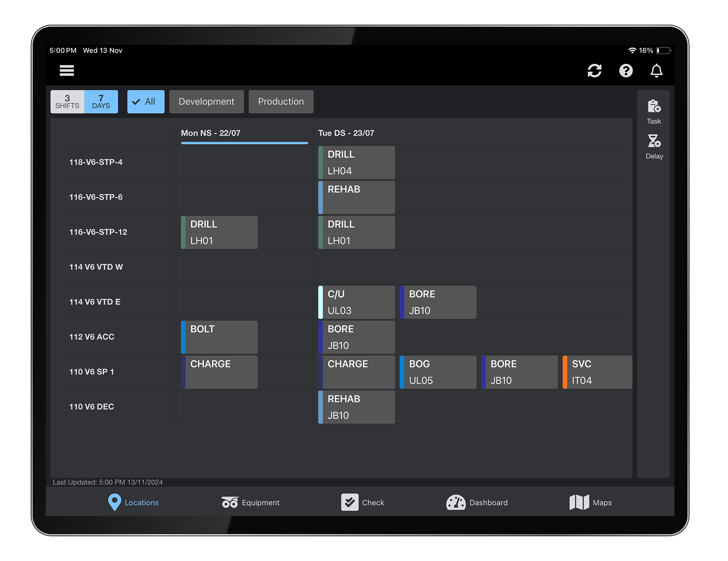Select location 112 V6 ACC
This screenshot has width=728, height=561.
pos(92,337)
